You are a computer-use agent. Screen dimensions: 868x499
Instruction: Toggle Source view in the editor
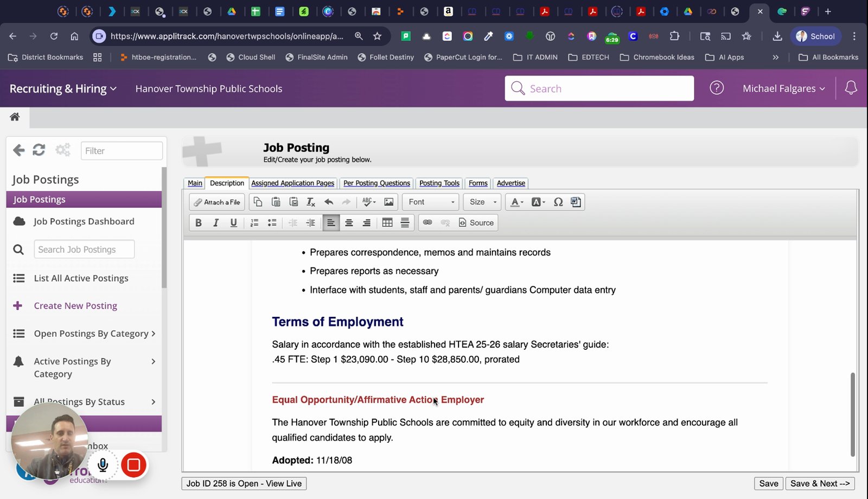pyautogui.click(x=476, y=223)
